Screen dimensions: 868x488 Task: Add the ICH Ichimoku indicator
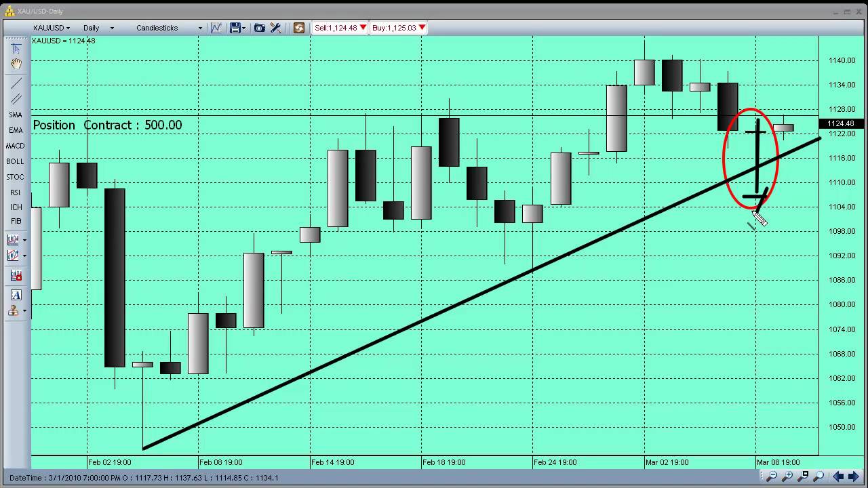[x=16, y=207]
